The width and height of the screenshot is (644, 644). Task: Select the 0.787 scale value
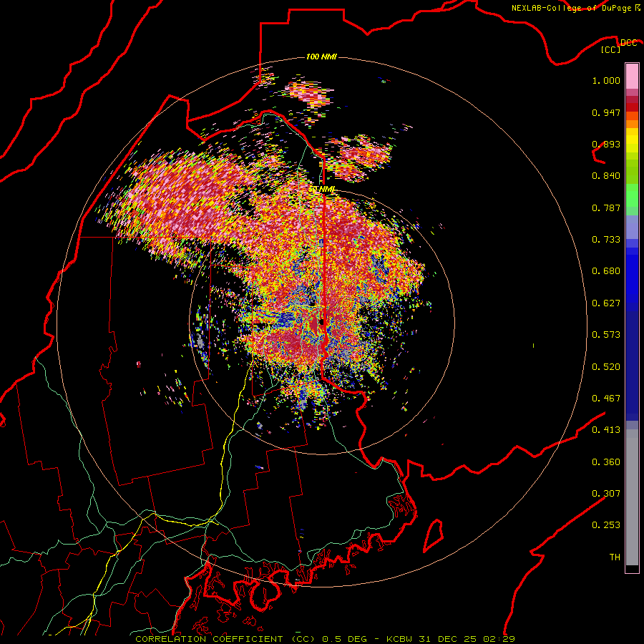tap(606, 208)
